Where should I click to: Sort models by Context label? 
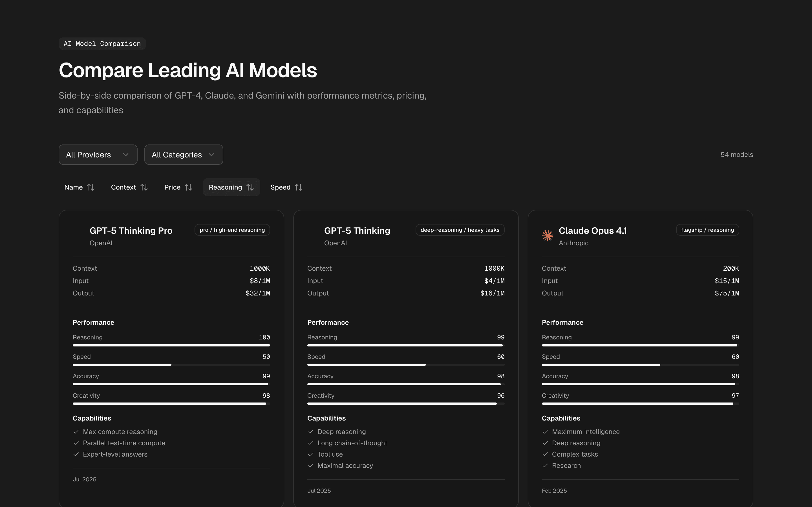[123, 187]
